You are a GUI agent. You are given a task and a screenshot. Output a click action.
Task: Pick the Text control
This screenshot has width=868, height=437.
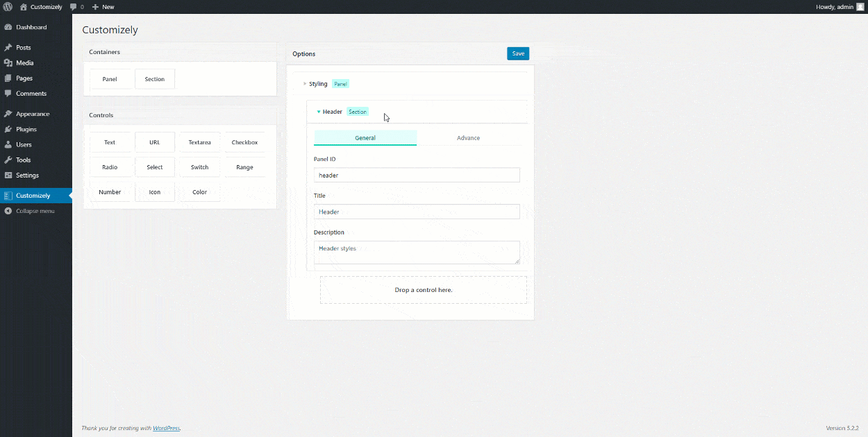tap(110, 142)
